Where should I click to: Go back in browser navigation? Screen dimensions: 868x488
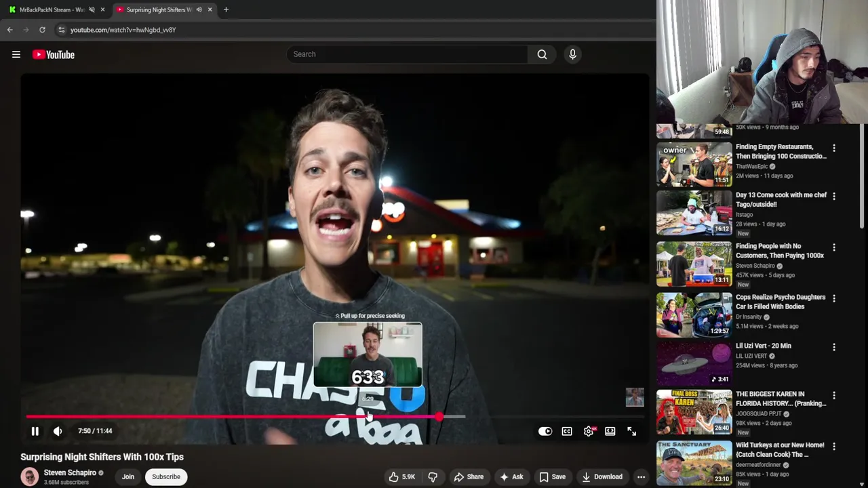9,30
